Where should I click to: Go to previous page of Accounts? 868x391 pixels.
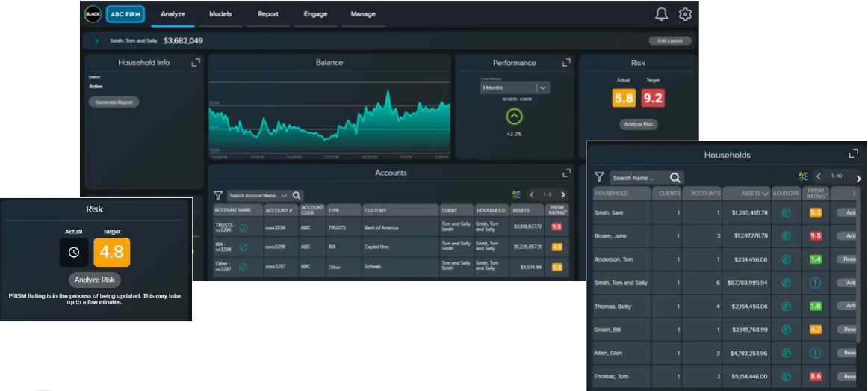point(532,195)
